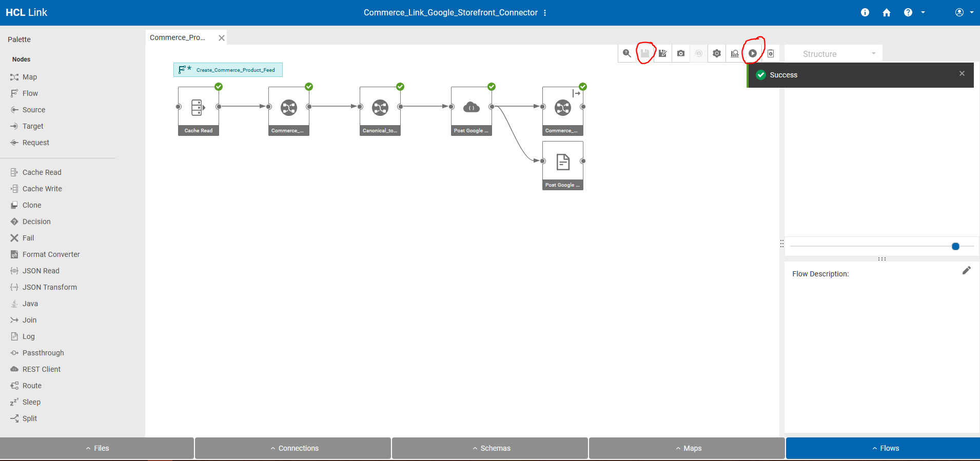Open flow settings gear icon

[717, 53]
